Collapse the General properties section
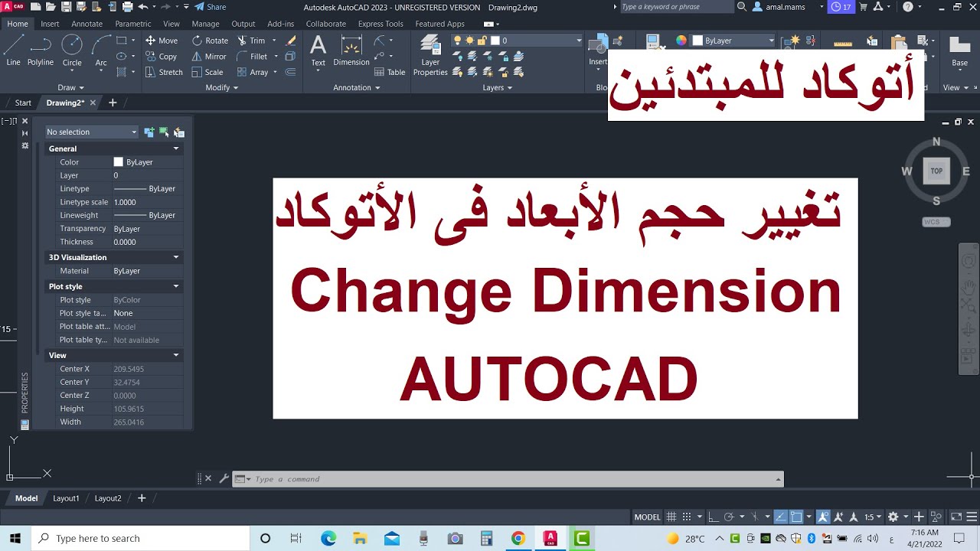The height and width of the screenshot is (551, 980). coord(176,148)
